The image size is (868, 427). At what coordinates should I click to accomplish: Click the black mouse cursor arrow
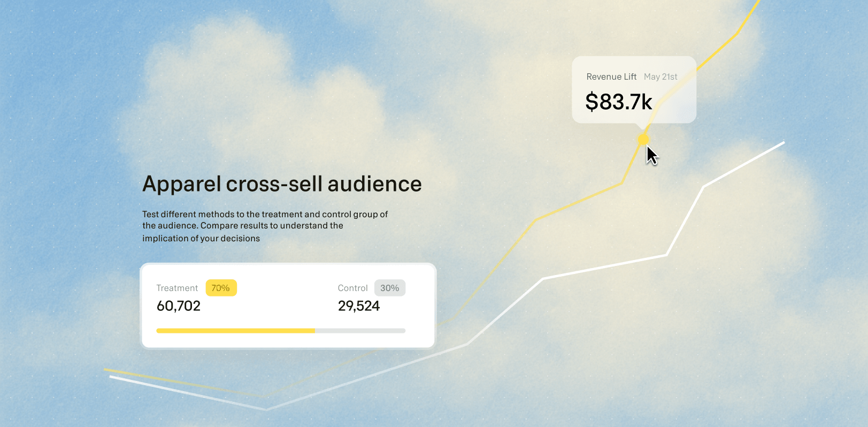(x=652, y=156)
